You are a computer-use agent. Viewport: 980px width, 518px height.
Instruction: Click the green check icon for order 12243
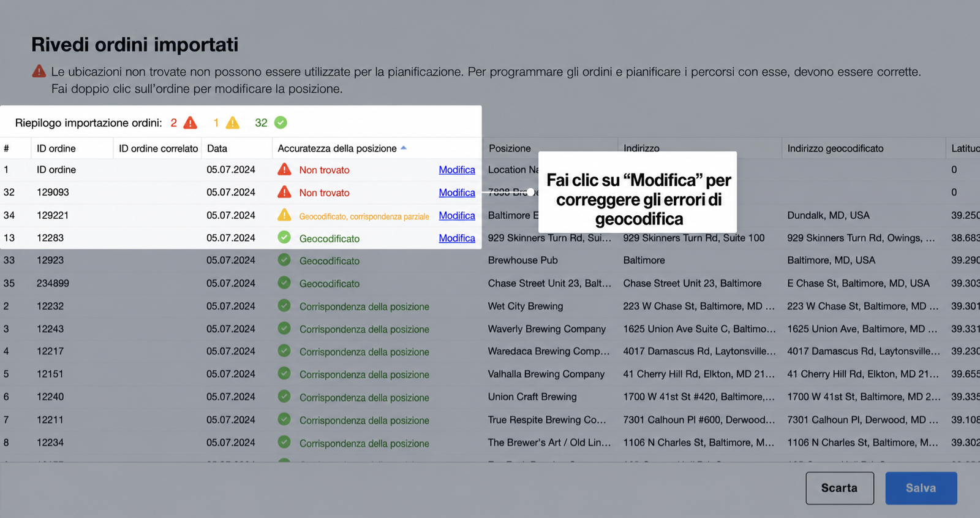[x=284, y=328]
